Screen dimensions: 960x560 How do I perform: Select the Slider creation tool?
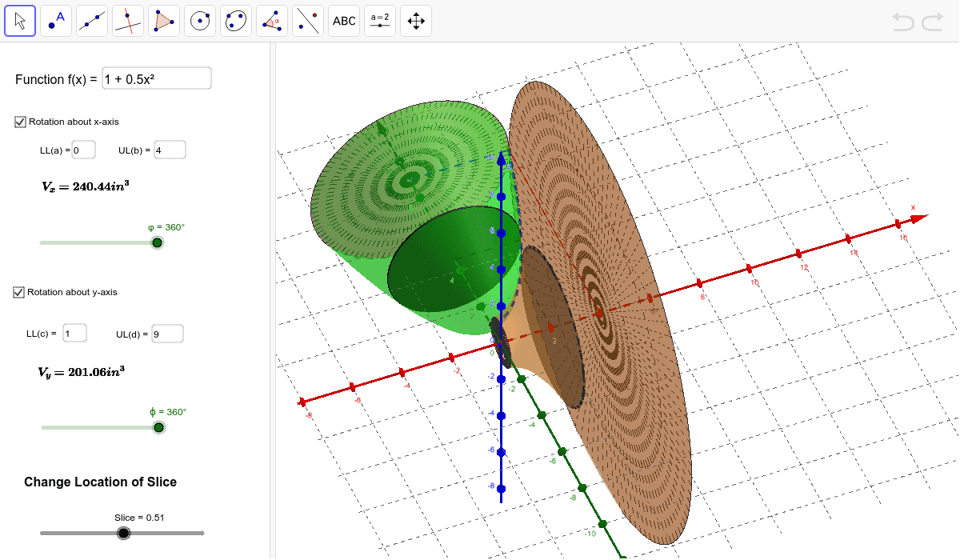379,20
